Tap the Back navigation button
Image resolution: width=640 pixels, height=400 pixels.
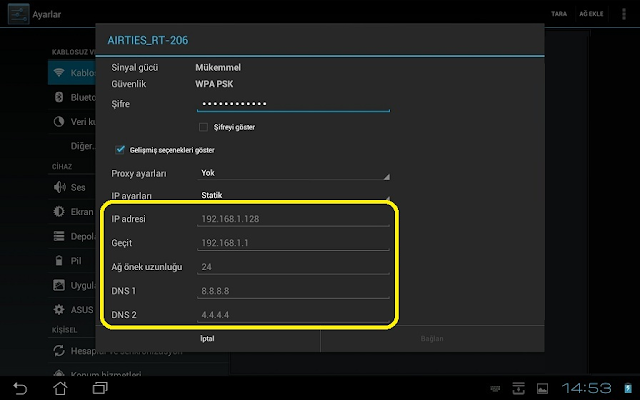click(x=20, y=388)
